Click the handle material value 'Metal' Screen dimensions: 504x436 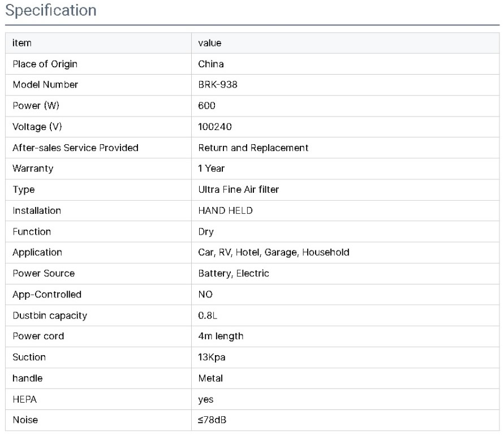coord(210,378)
